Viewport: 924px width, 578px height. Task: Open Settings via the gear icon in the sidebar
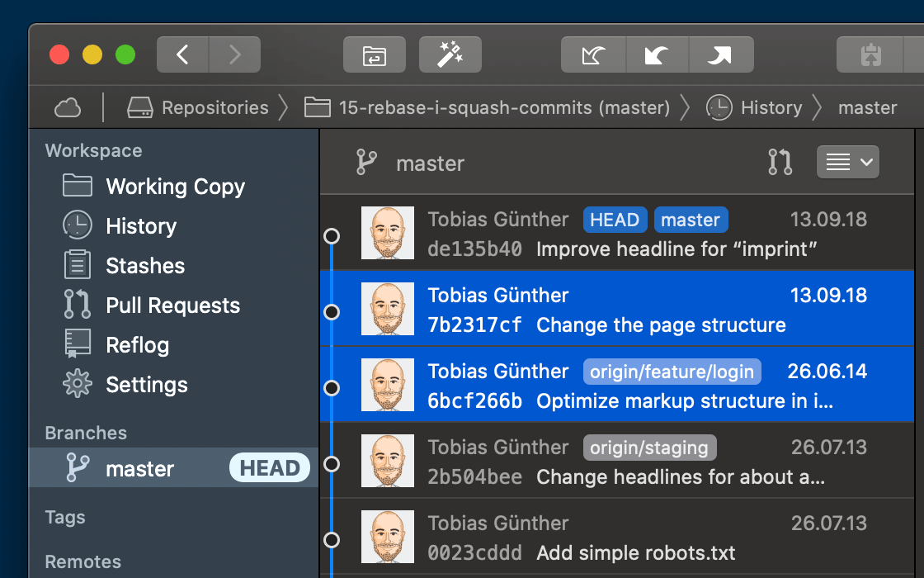tap(77, 384)
